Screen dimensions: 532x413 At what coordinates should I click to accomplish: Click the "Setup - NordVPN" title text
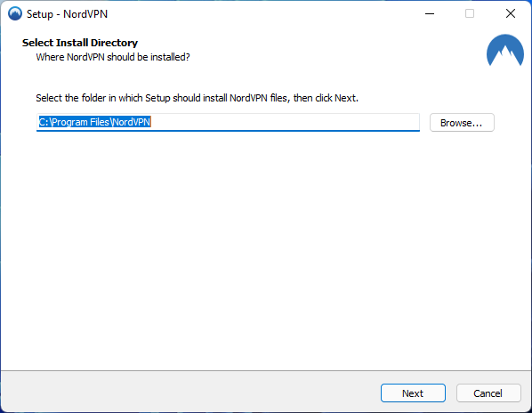click(68, 14)
